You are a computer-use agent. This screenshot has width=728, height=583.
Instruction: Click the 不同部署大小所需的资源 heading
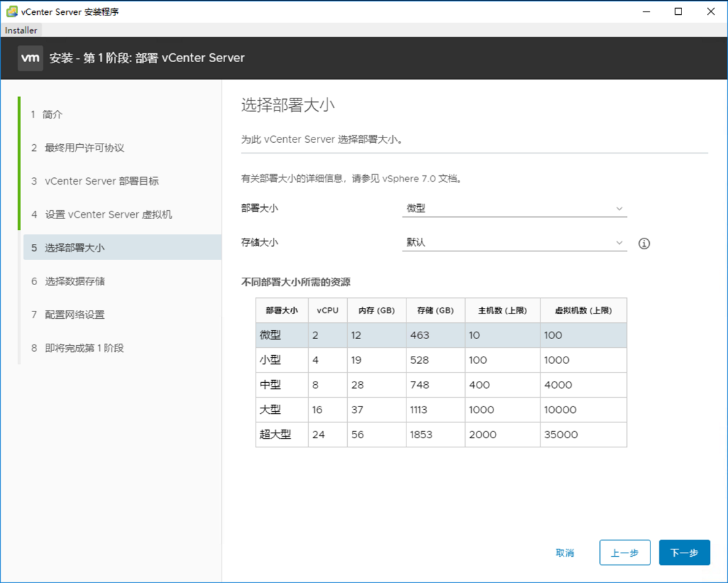296,282
